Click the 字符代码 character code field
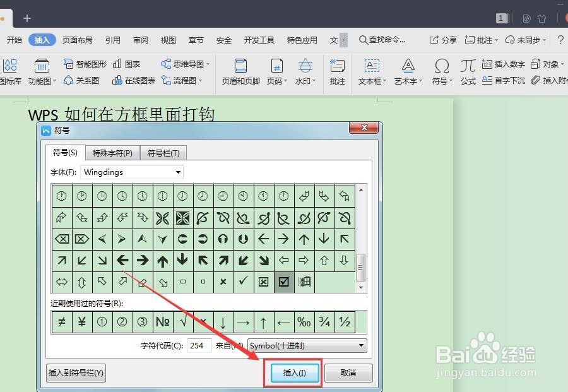 199,346
